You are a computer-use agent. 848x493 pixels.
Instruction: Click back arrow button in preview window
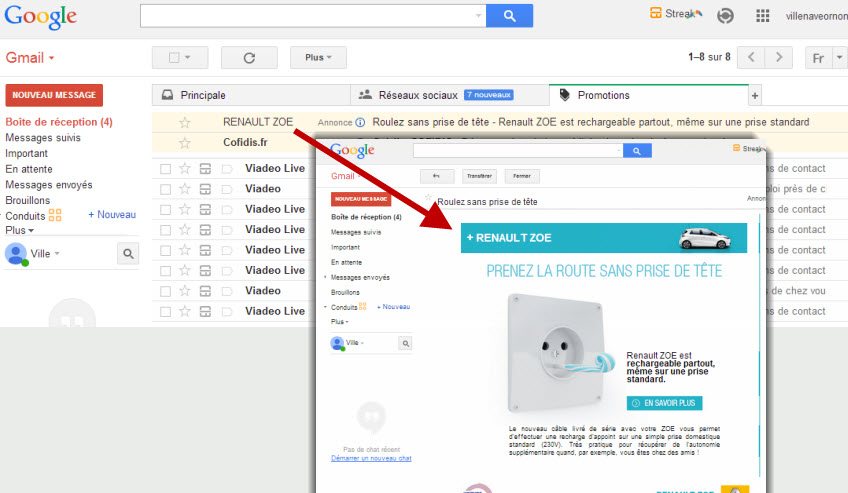436,176
